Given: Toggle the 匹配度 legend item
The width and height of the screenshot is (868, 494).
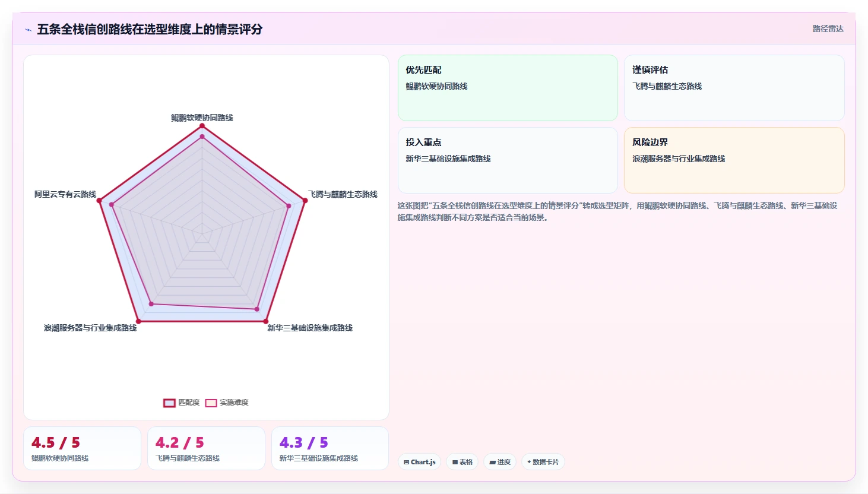Looking at the screenshot, I should click(x=182, y=403).
